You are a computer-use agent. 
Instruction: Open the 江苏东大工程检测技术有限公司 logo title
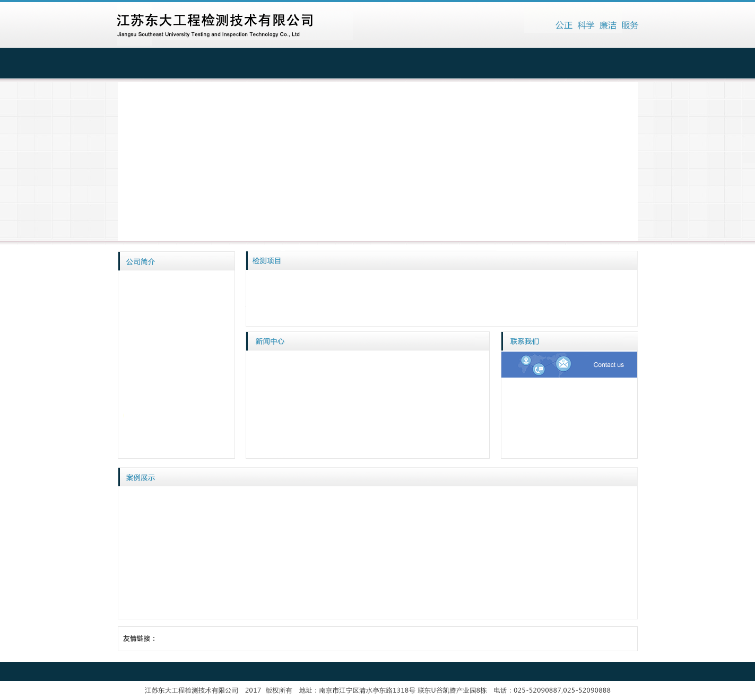215,21
